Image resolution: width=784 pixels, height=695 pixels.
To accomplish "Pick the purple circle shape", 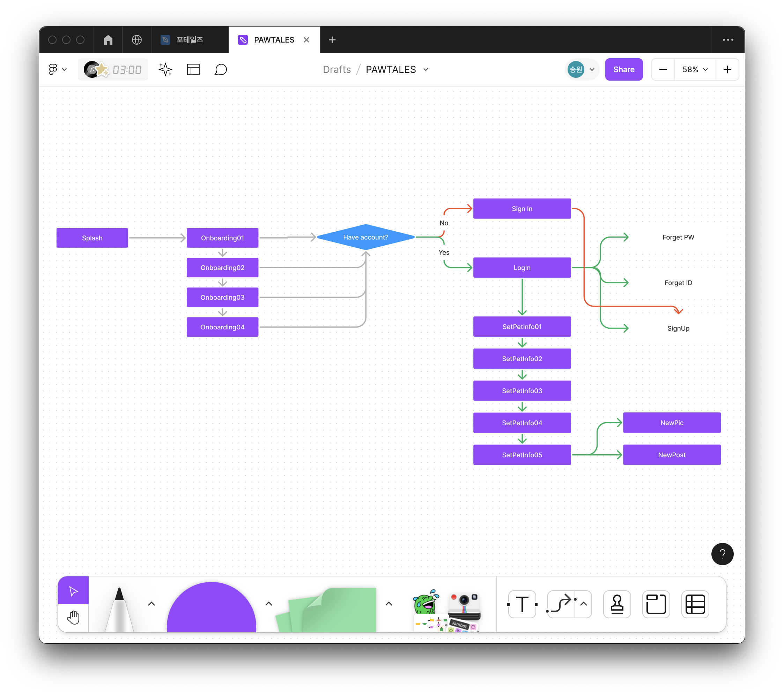I will 211,610.
